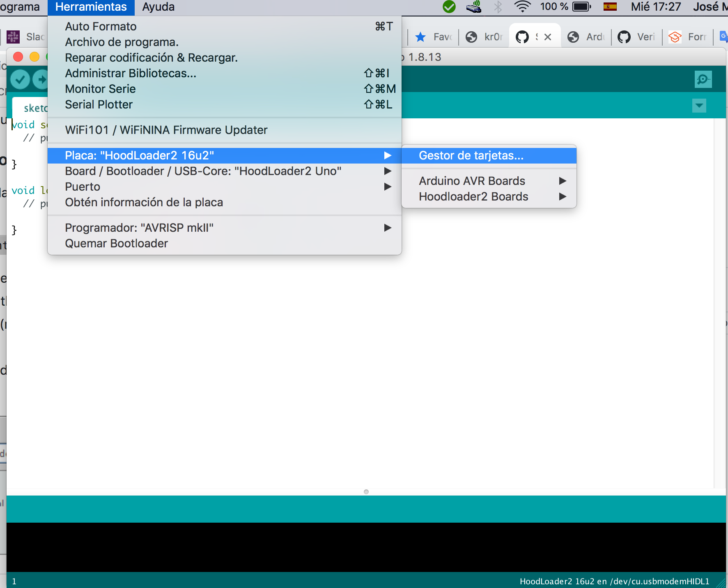Screen dimensions: 728x588
Task: Open Serial Plotter
Action: [x=225, y=104]
